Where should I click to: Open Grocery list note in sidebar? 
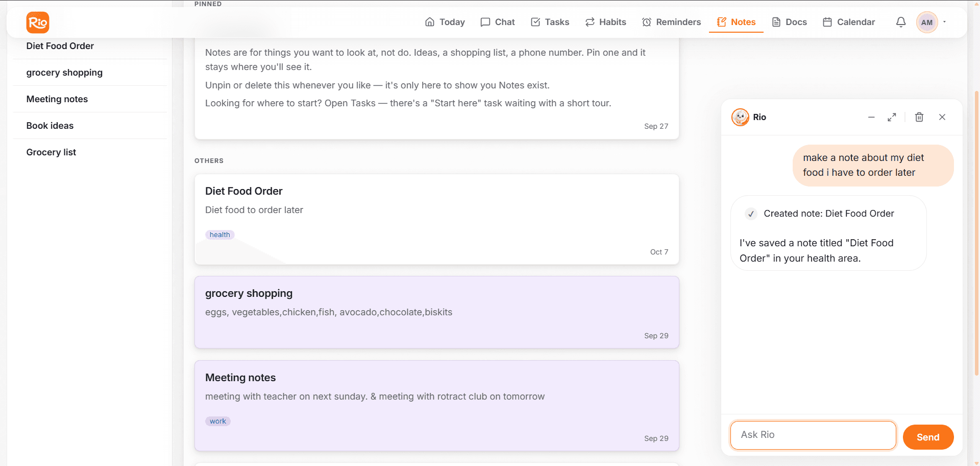point(90,152)
